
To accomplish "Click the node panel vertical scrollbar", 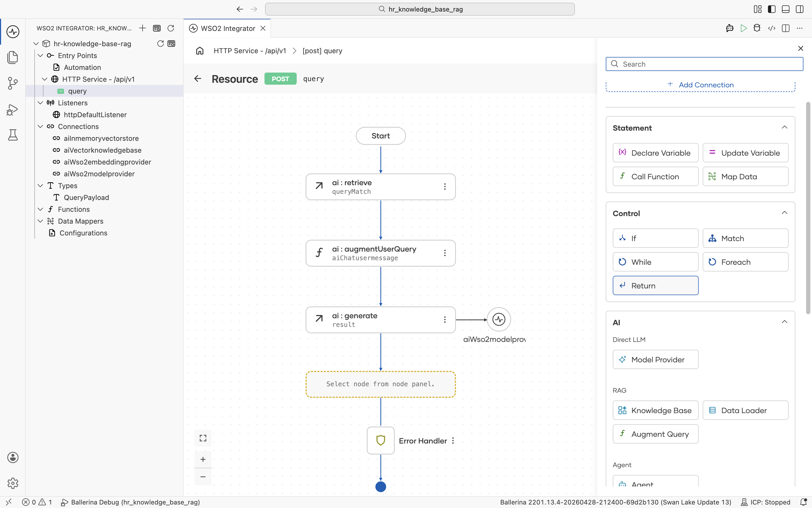I will [808, 208].
